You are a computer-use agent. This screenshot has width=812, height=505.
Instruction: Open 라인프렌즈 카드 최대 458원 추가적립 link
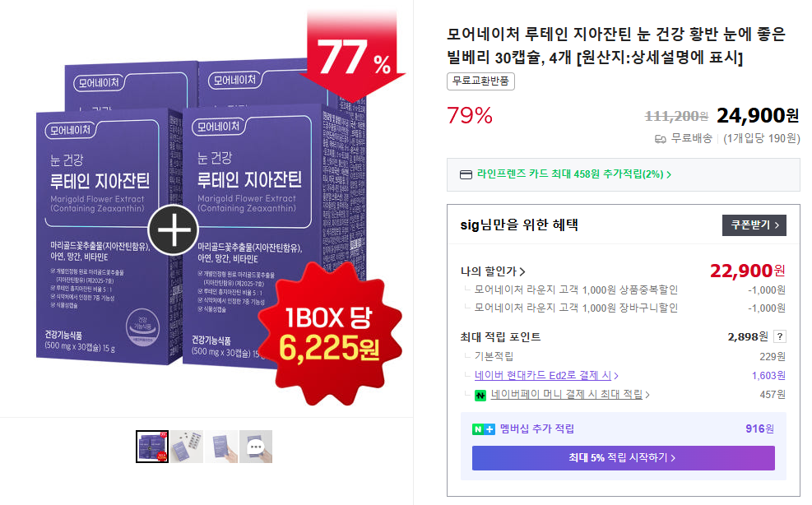click(573, 174)
